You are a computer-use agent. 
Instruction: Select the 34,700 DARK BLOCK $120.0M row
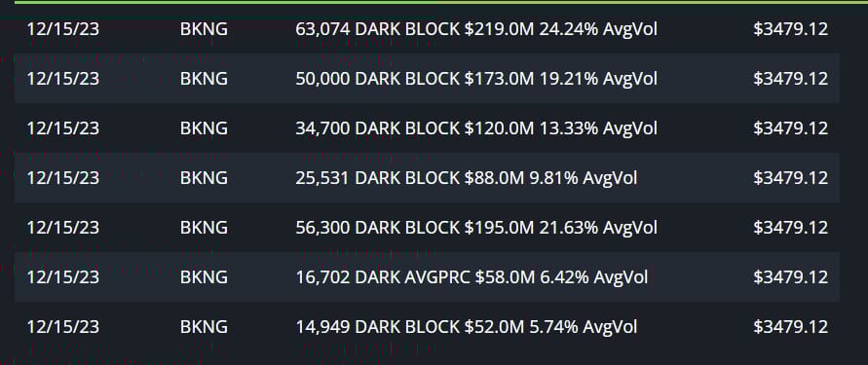click(427, 128)
